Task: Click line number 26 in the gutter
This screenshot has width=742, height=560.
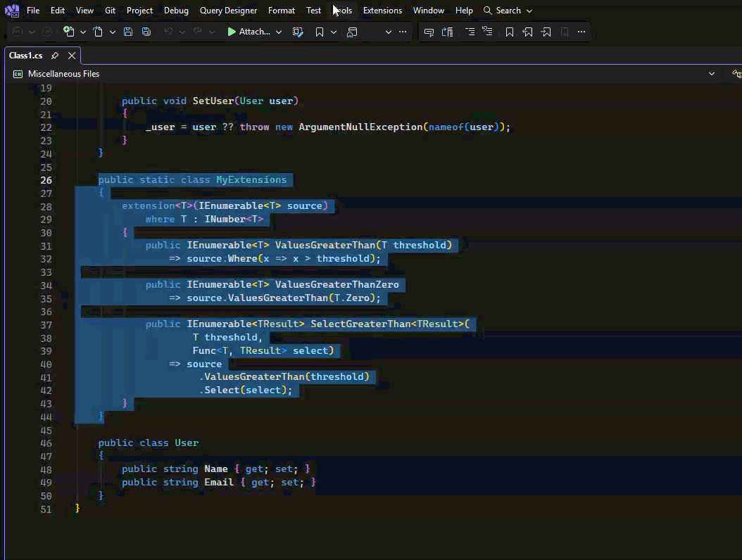Action: click(46, 180)
